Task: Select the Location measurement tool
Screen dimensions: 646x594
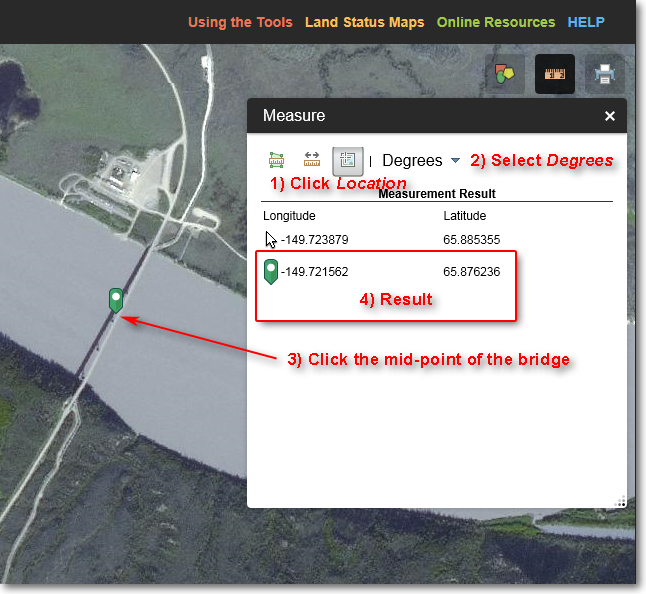Action: [x=347, y=160]
